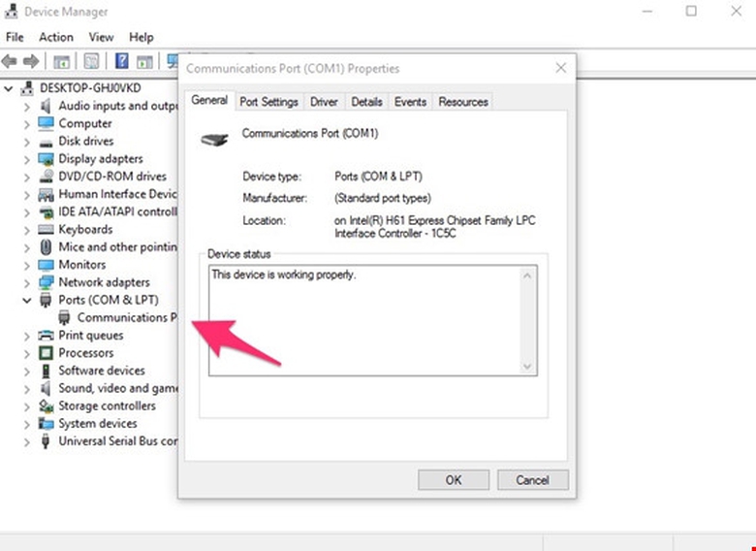Click the Back arrow toolbar icon
Image resolution: width=756 pixels, height=551 pixels.
click(12, 61)
